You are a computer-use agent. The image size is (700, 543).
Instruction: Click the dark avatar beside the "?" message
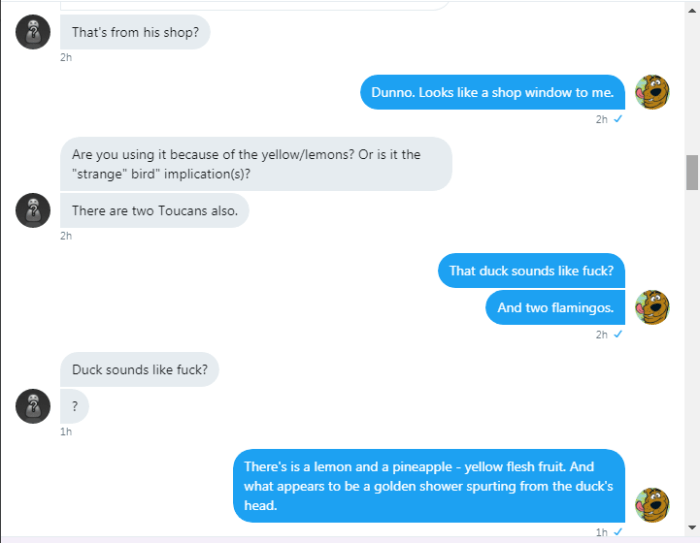point(33,406)
